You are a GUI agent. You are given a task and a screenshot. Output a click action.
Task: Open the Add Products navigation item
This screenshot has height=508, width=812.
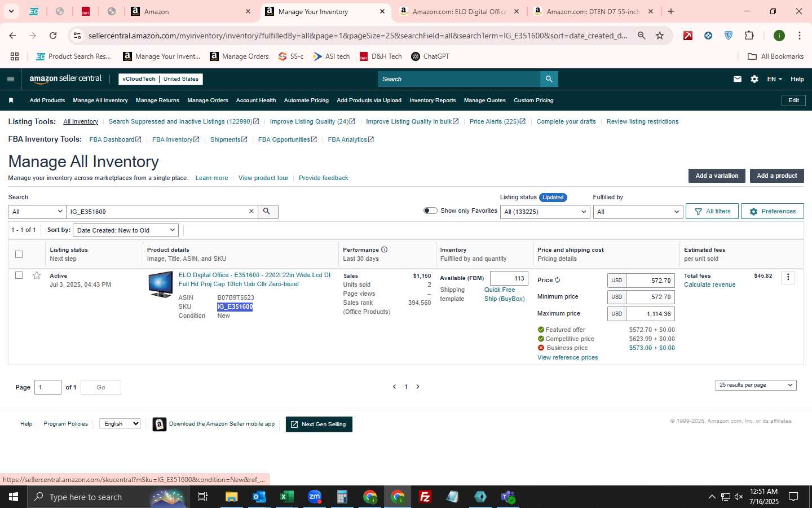pyautogui.click(x=47, y=100)
